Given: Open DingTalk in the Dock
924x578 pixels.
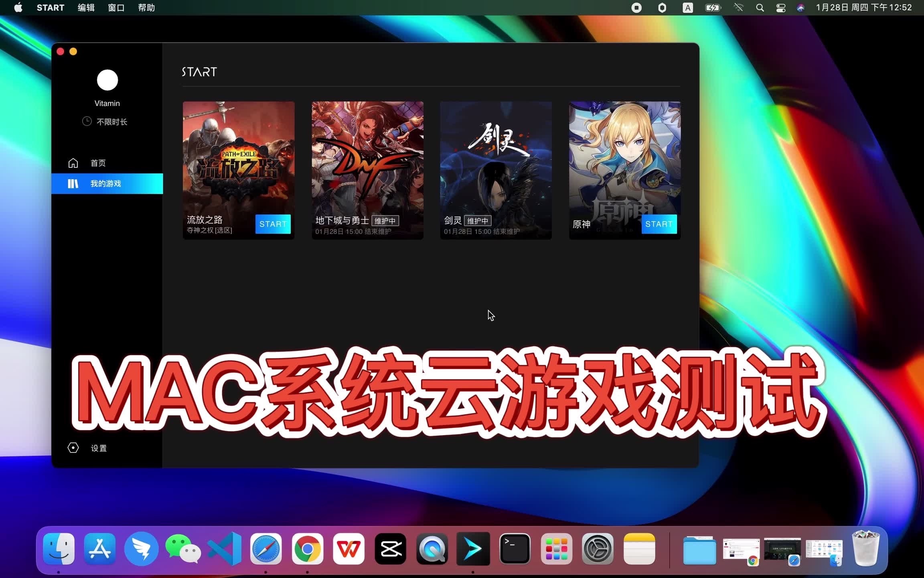Looking at the screenshot, I should (x=141, y=549).
